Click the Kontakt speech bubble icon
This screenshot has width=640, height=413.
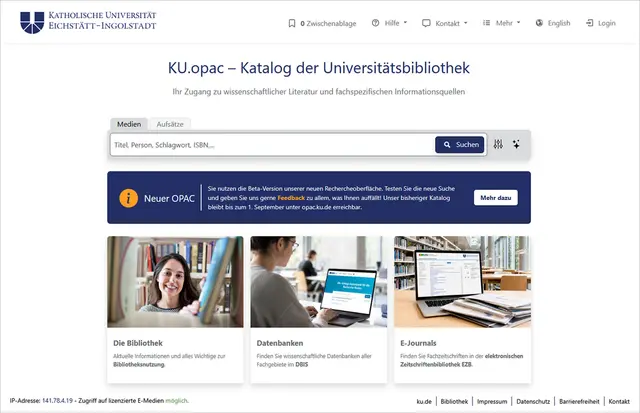426,23
